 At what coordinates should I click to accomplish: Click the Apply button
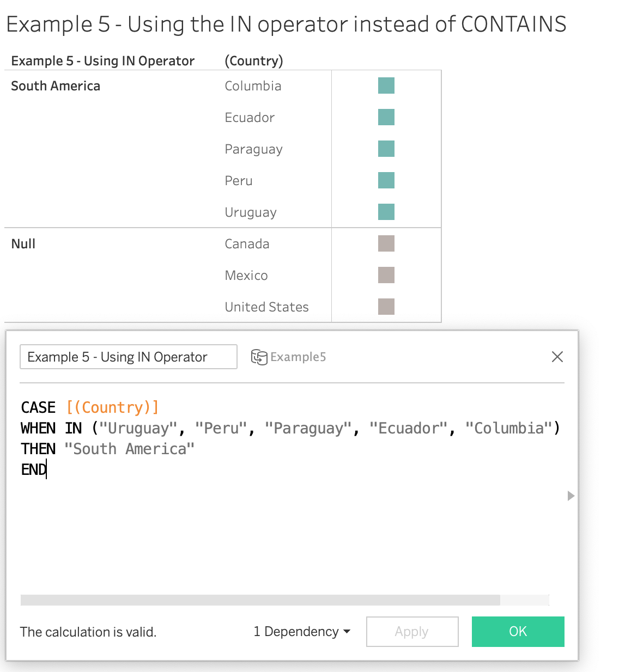pos(412,632)
